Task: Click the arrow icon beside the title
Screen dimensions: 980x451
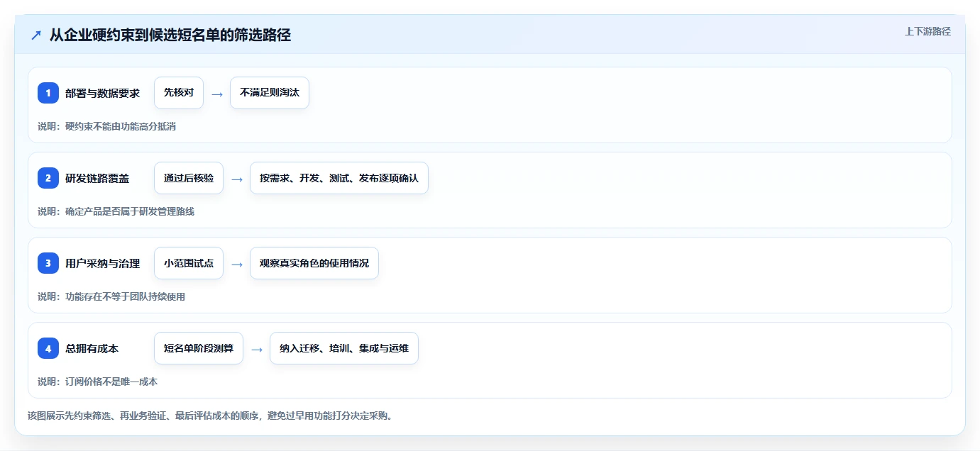Action: click(36, 35)
